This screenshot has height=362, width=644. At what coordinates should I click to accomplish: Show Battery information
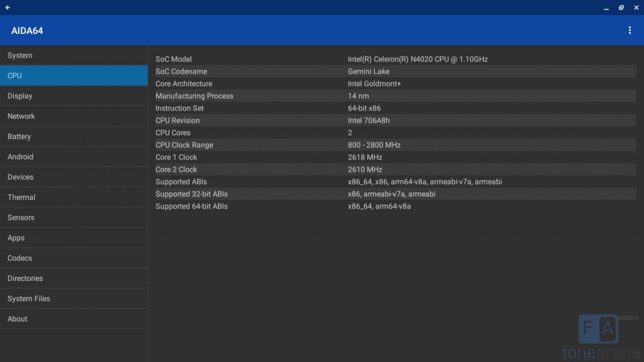pos(74,136)
